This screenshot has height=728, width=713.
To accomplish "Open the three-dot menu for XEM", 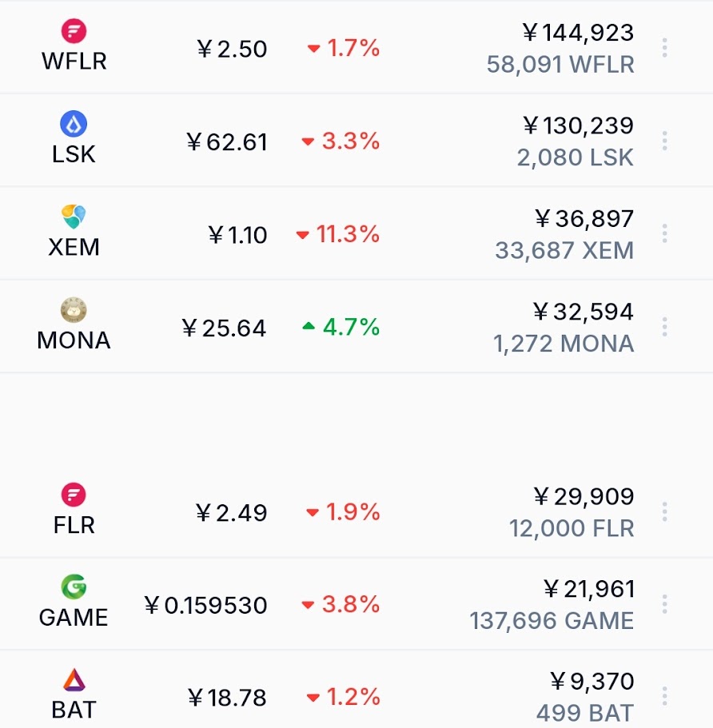I will click(x=665, y=233).
